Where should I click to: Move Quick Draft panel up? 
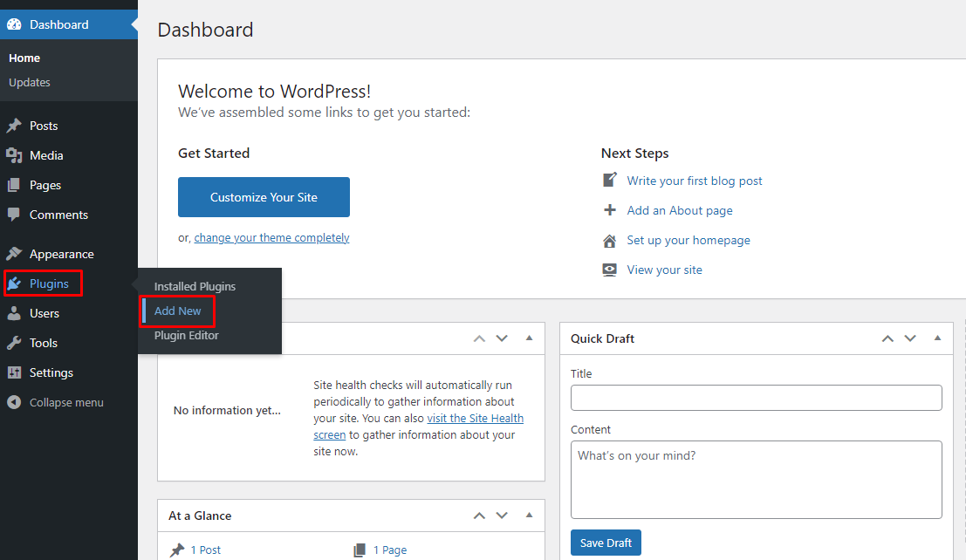(887, 338)
